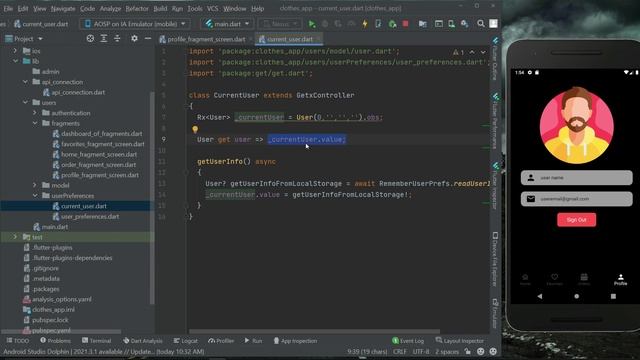Open Profiler tool window
This screenshot has width=640, height=360.
pyautogui.click(x=221, y=341)
